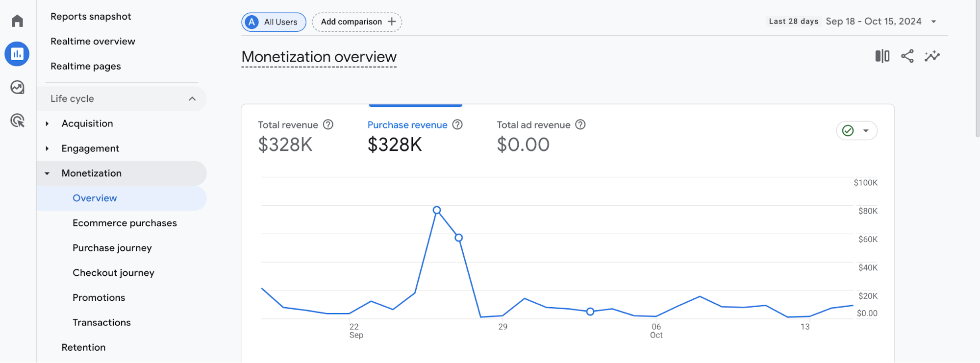Open Realtime pages

(x=86, y=66)
